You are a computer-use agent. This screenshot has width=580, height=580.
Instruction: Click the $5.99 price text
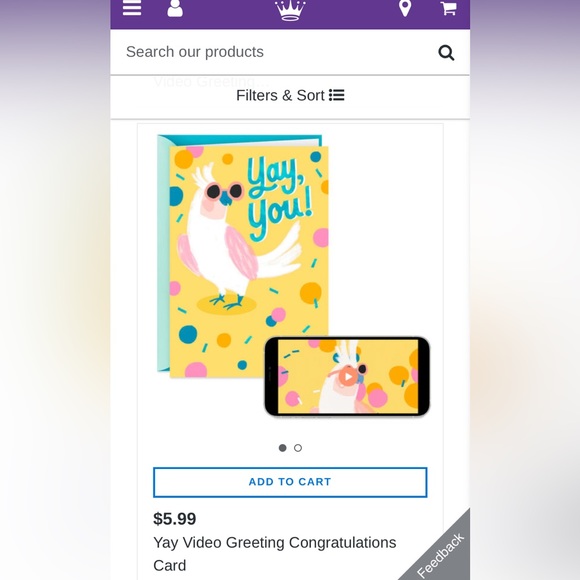[175, 519]
